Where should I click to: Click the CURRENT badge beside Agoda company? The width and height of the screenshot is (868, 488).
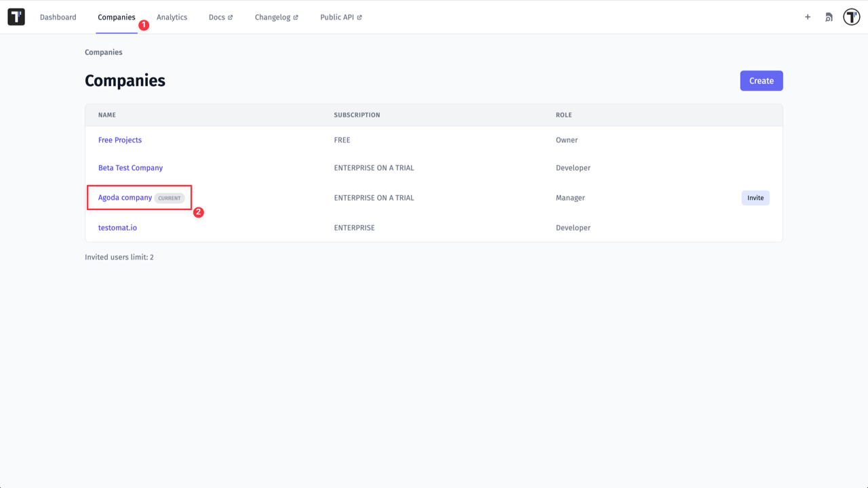pyautogui.click(x=169, y=198)
